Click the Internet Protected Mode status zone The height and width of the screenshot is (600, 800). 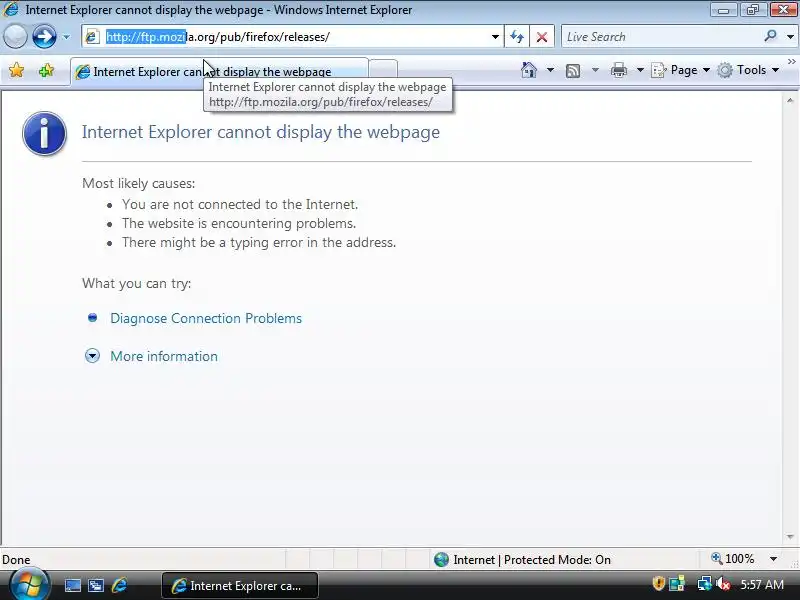[522, 560]
